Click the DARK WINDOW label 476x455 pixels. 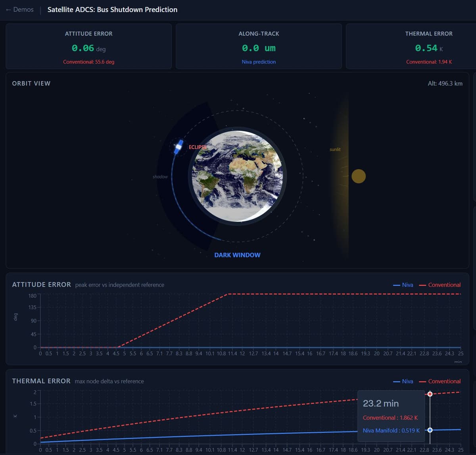[237, 255]
